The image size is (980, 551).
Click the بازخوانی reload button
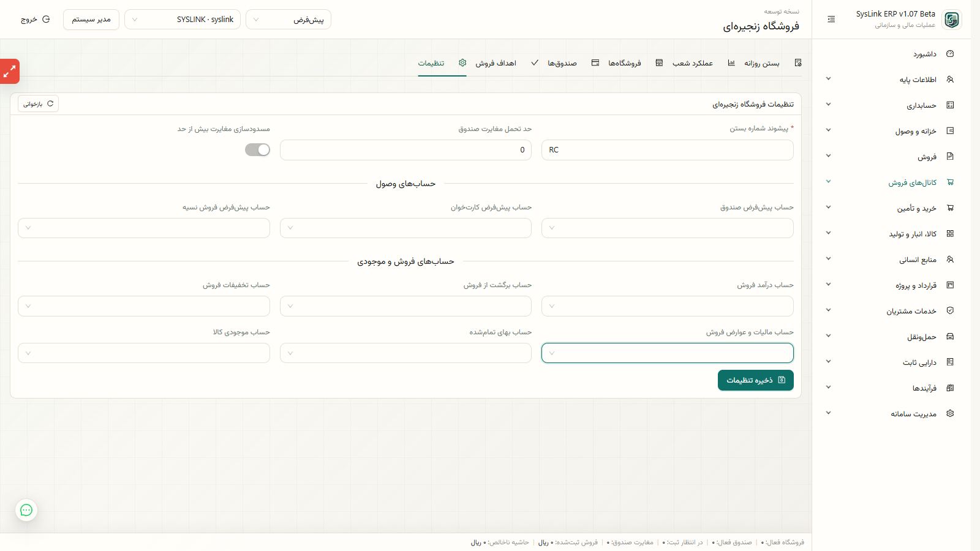click(38, 104)
